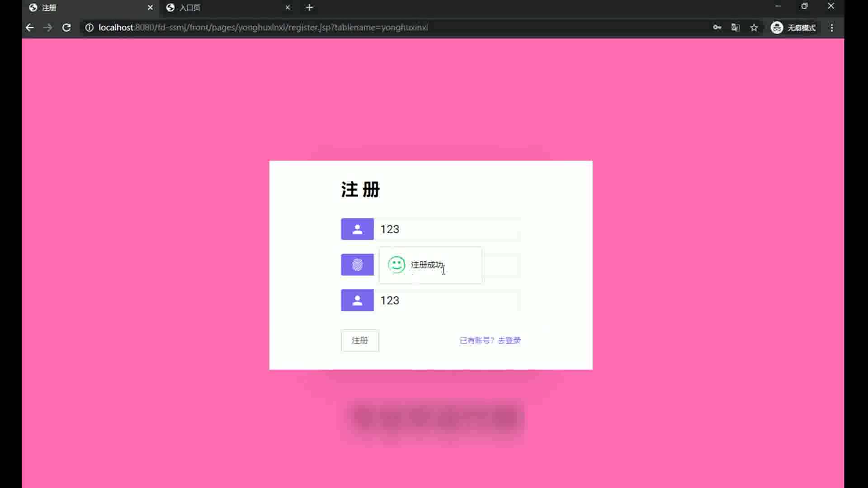868x488 pixels.
Task: Bookmark this page with the star icon
Action: (x=754, y=28)
